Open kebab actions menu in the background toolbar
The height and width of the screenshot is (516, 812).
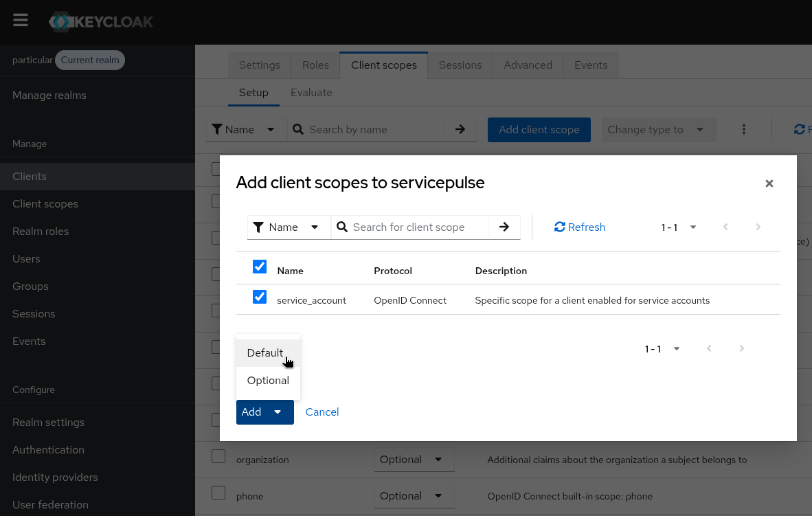coord(743,130)
